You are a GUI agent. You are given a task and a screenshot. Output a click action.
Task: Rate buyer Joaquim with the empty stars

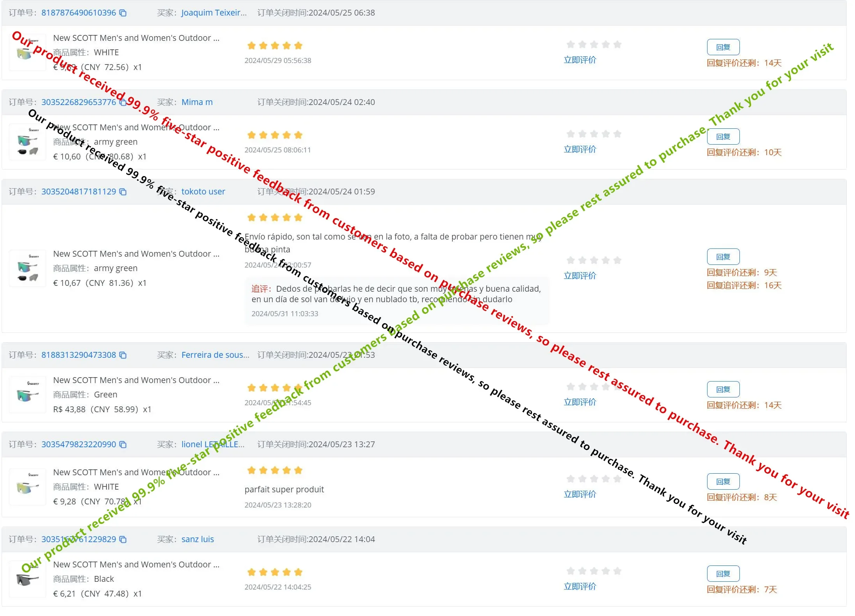[593, 45]
